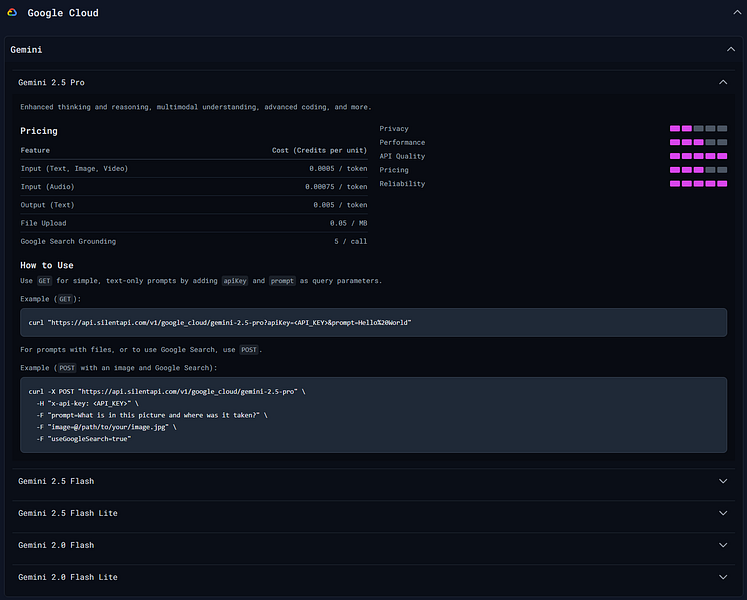
Task: Click the API Quality rating label
Action: coord(402,156)
